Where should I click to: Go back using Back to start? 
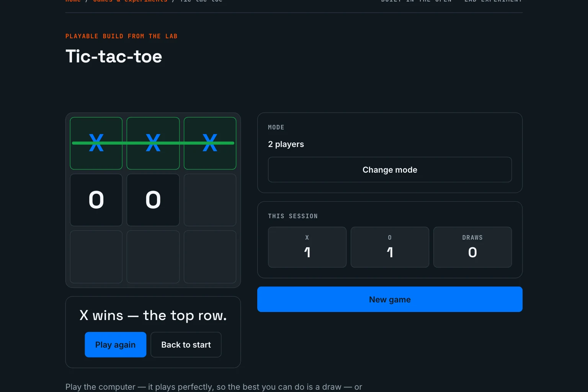click(x=186, y=345)
